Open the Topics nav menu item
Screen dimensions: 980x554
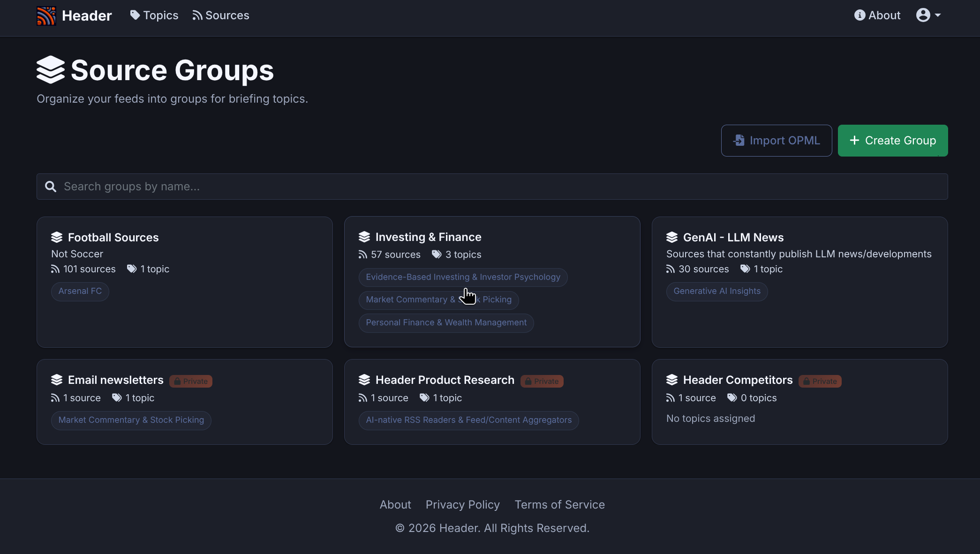(154, 15)
